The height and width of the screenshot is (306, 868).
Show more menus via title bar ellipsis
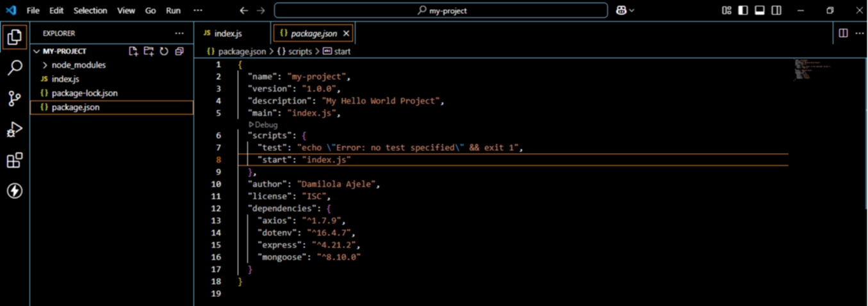198,10
